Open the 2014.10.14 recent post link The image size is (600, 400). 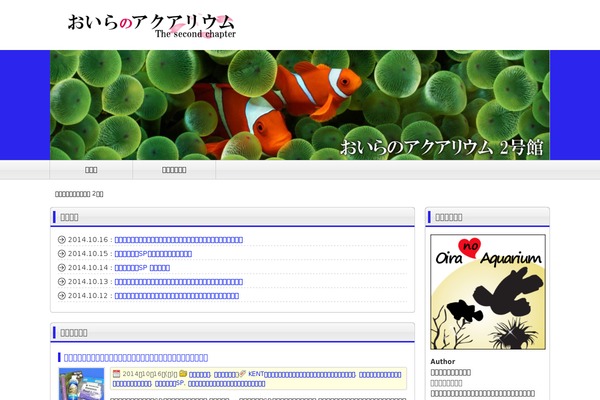pyautogui.click(x=142, y=268)
